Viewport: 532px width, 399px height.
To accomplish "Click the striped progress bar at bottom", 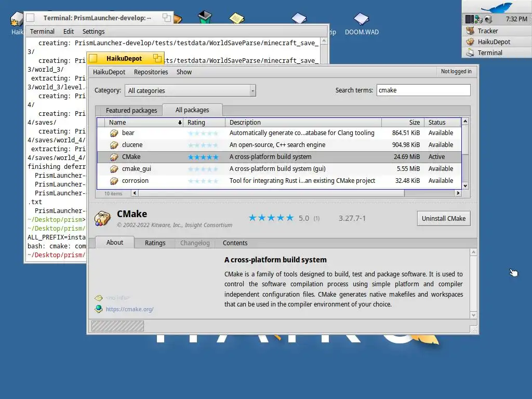I will click(117, 326).
